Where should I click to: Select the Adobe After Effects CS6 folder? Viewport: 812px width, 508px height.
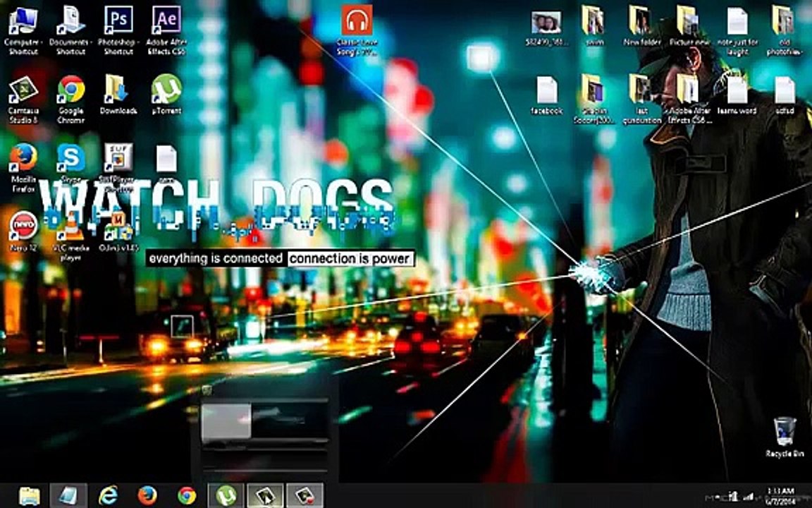[689, 99]
